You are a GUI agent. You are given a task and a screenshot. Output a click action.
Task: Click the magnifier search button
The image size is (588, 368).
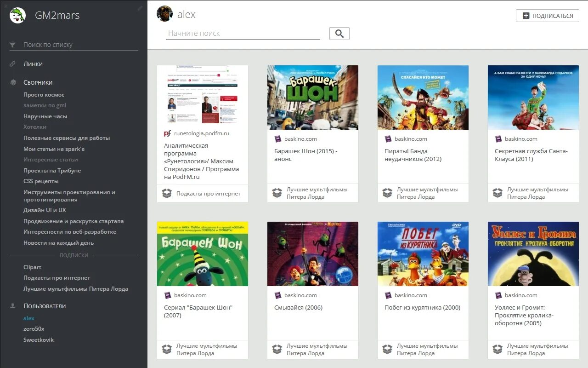(x=339, y=34)
